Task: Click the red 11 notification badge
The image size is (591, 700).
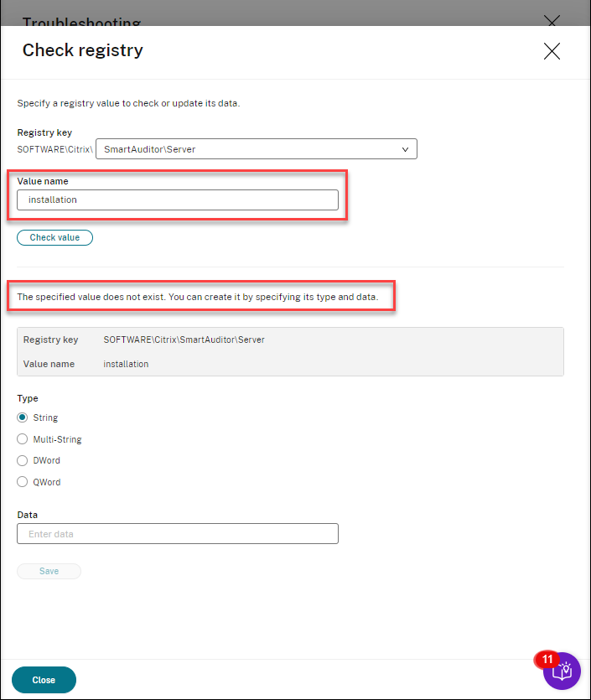Action: click(x=547, y=660)
